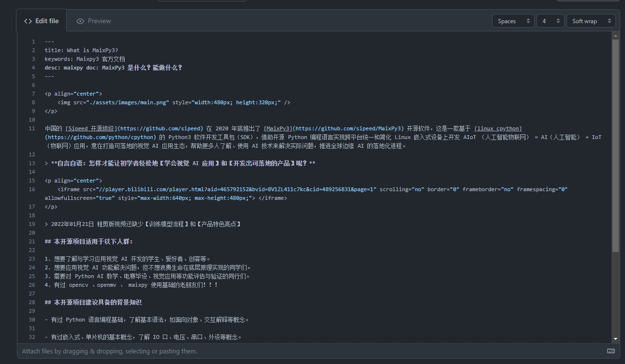Click list item '4. 有过 opencv、openmv'
Viewport: 625px width, 364px height.
[x=131, y=285]
